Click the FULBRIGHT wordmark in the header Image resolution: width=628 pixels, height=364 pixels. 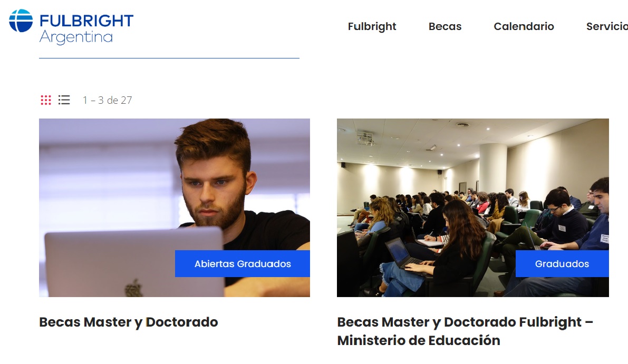click(86, 21)
